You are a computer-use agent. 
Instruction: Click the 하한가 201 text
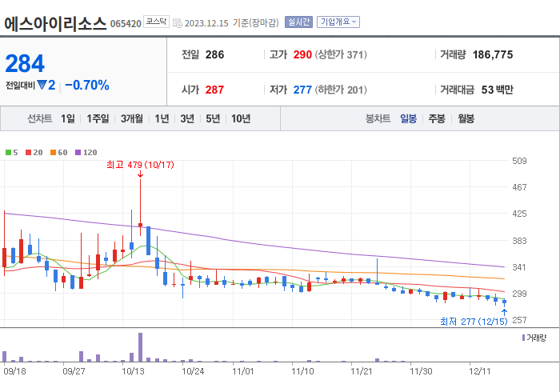(341, 90)
